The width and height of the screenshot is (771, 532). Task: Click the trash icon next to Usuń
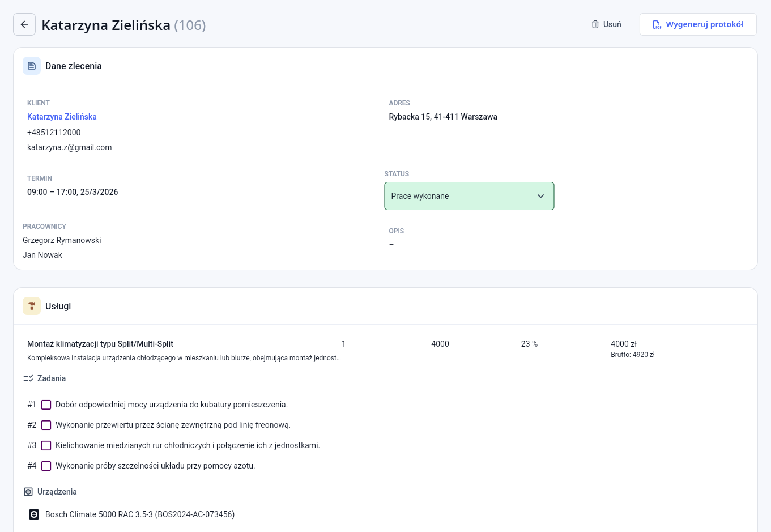click(595, 24)
